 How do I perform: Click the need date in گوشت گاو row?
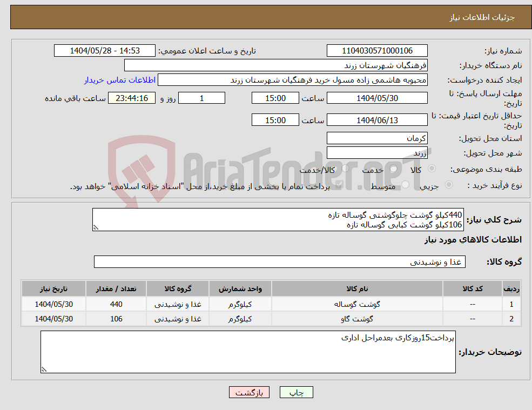[x=53, y=319]
